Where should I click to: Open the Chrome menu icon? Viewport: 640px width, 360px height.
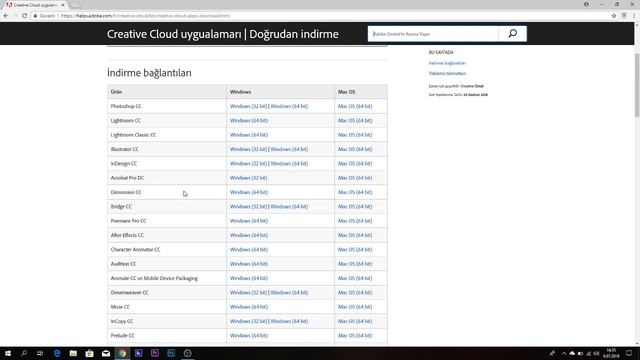[634, 16]
